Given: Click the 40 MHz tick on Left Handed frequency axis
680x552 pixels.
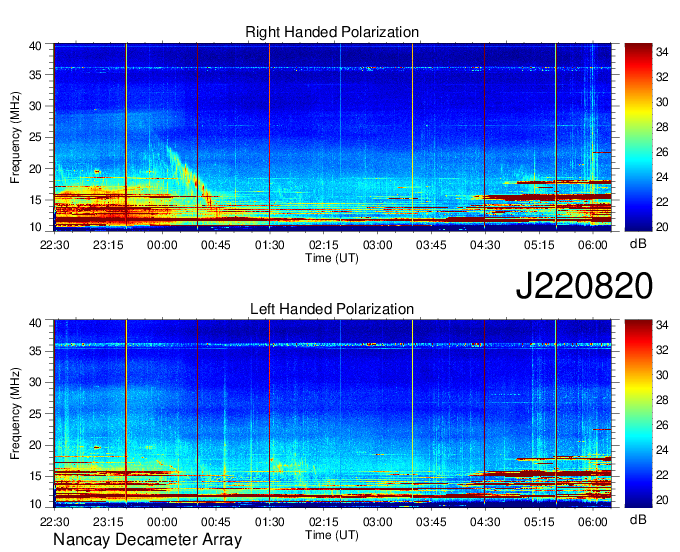Looking at the screenshot, I should (35, 323).
